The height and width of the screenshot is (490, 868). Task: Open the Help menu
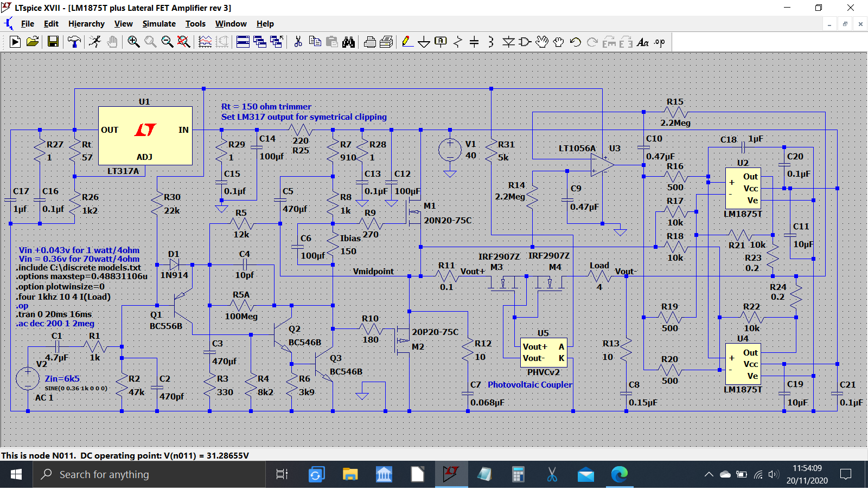[265, 24]
